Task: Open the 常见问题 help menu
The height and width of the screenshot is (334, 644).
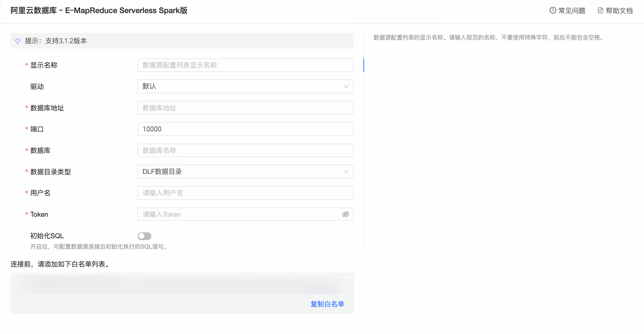Action: click(x=571, y=11)
